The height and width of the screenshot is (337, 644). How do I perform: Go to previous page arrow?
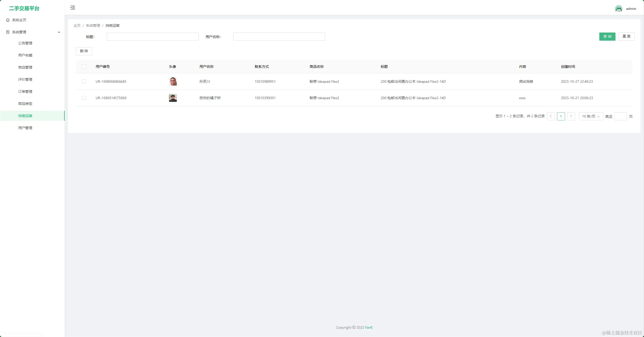coord(551,116)
